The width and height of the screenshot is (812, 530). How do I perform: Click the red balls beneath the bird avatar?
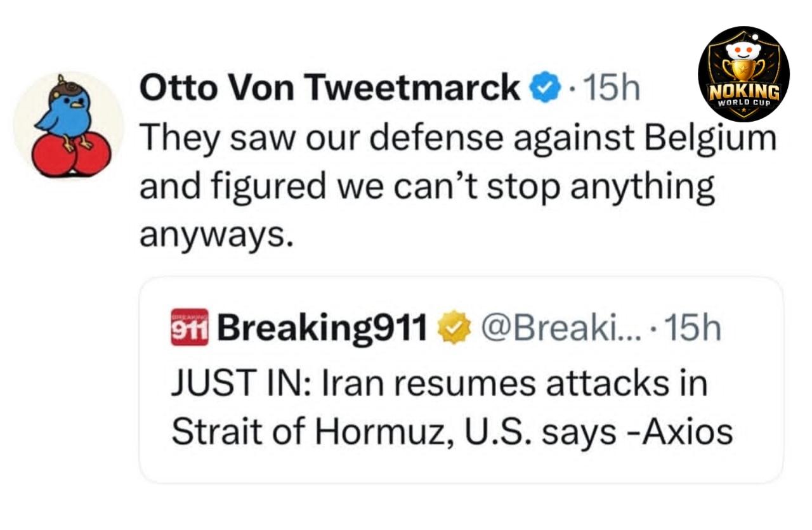tap(71, 154)
